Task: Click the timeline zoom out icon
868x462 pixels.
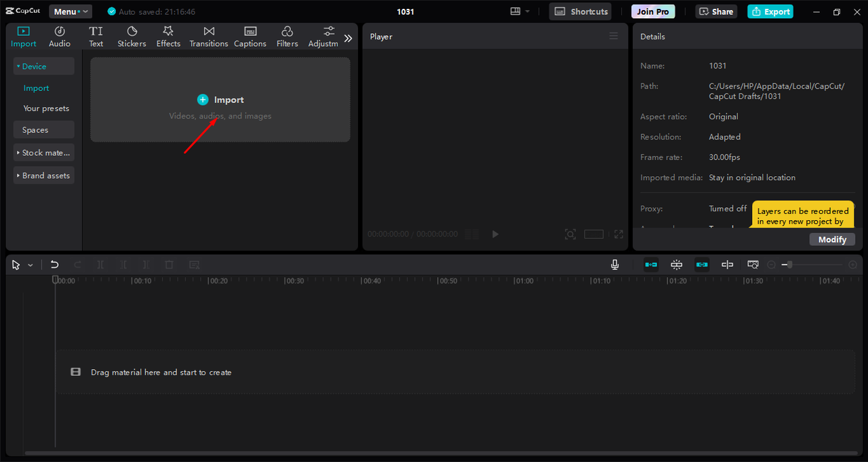Action: click(771, 265)
